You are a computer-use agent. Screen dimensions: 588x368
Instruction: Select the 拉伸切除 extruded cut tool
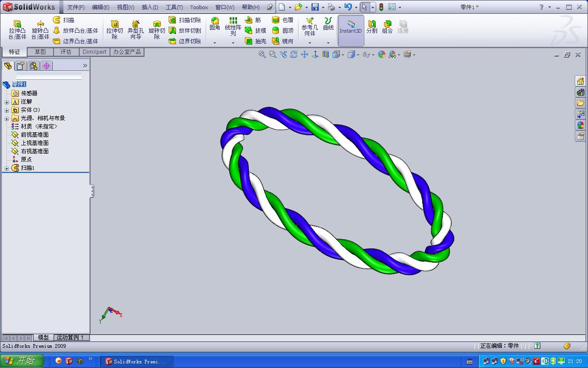tap(115, 30)
